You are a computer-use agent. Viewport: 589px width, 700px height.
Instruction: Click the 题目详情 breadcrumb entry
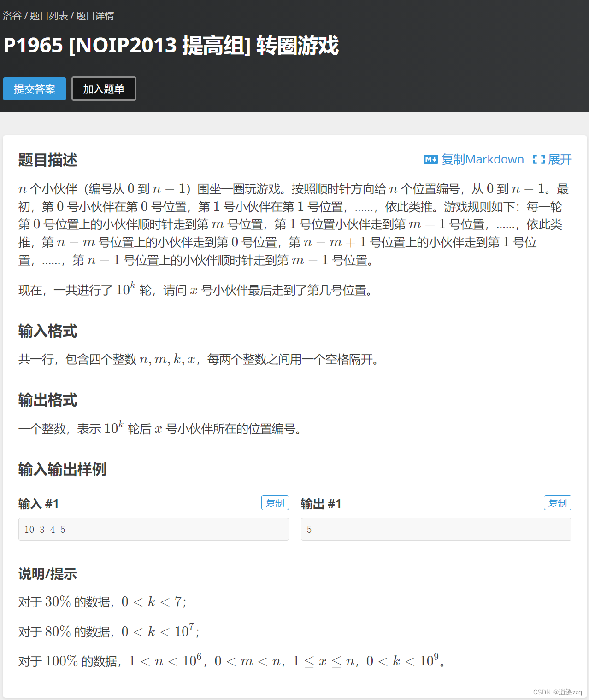click(95, 16)
